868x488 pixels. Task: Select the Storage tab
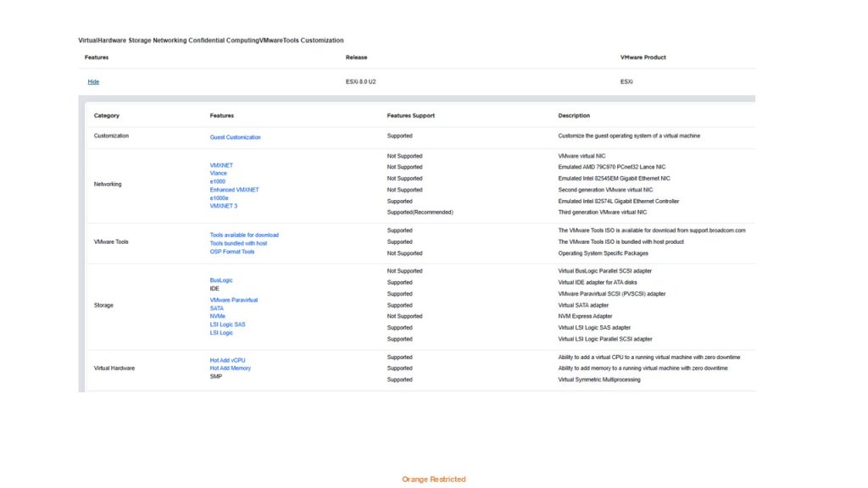click(140, 41)
